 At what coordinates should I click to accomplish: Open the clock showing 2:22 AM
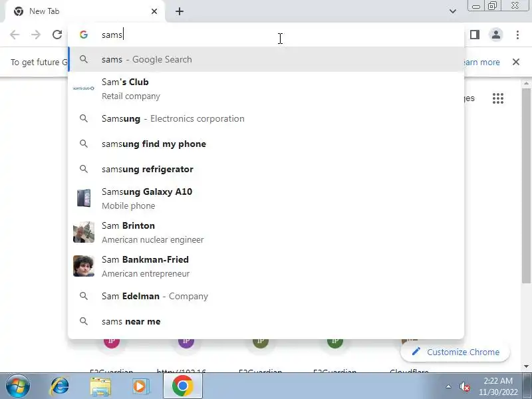click(x=498, y=386)
